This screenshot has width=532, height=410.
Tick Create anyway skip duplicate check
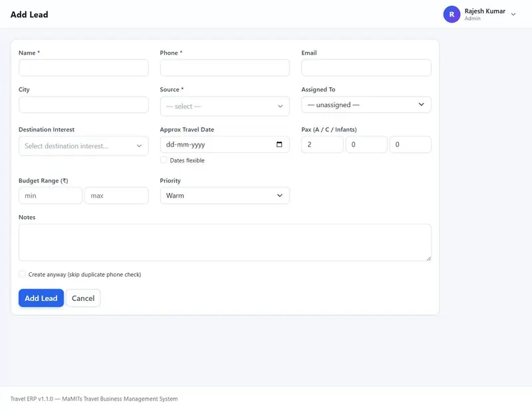click(x=22, y=274)
